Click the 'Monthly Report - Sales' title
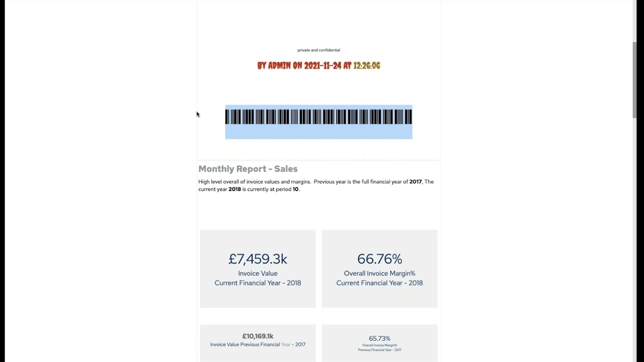 tap(248, 169)
